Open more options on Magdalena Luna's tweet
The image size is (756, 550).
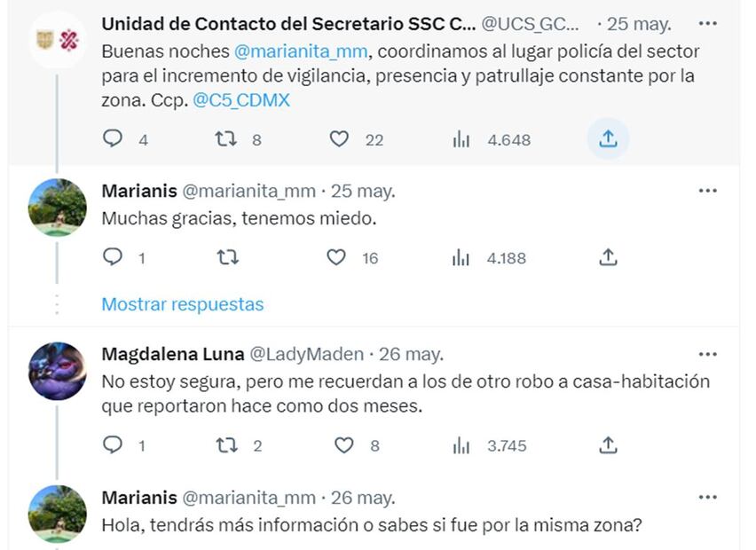(x=707, y=354)
